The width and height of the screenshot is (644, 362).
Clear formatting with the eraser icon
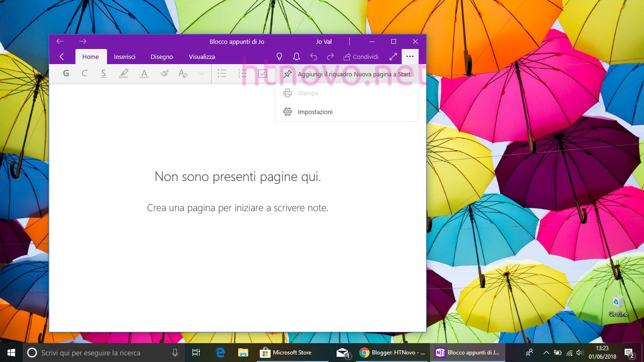(x=183, y=74)
